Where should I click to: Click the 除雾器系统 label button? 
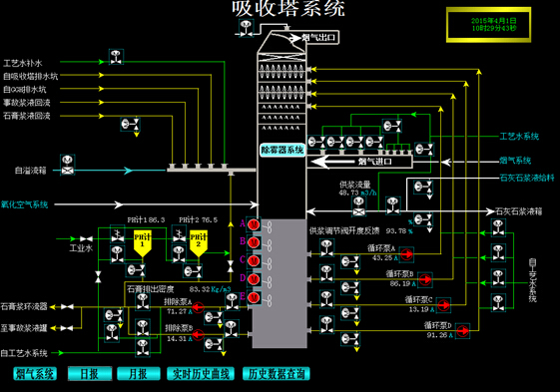(282, 150)
